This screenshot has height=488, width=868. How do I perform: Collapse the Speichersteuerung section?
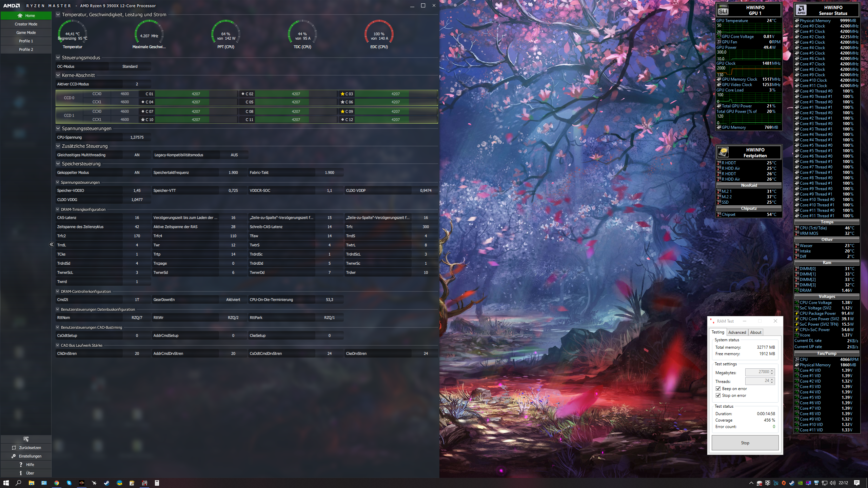click(x=58, y=164)
